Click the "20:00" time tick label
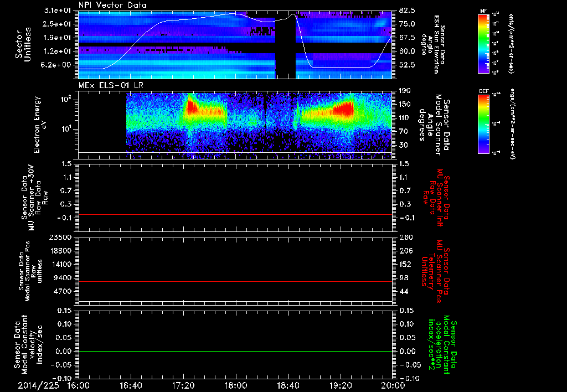This screenshot has height=392, width=567. click(x=393, y=386)
